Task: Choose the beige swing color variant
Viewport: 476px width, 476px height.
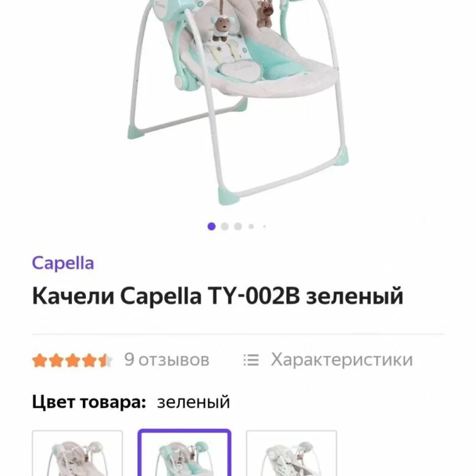Action: click(x=78, y=453)
